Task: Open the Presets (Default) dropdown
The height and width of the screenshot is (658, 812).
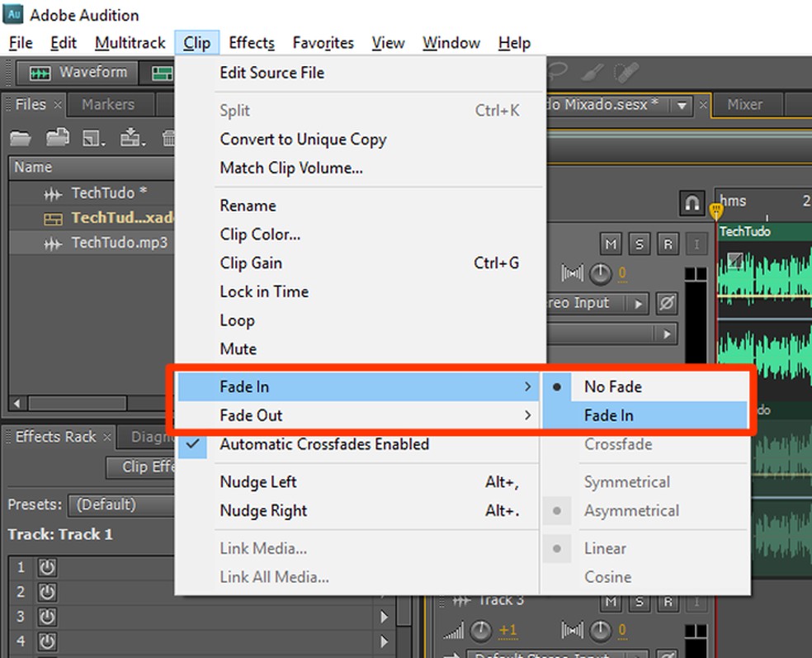Action: [121, 504]
